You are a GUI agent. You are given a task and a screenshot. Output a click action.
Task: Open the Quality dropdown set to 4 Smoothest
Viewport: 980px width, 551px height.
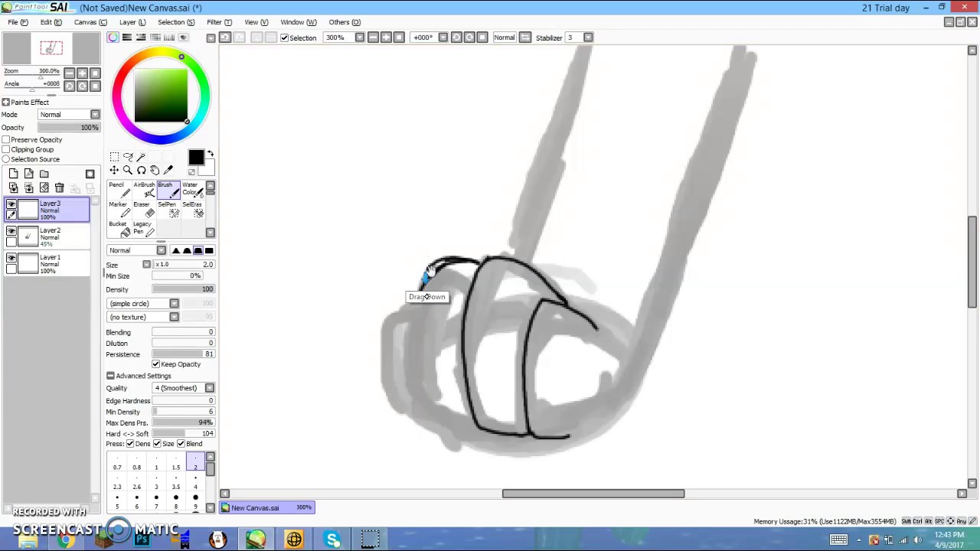209,388
